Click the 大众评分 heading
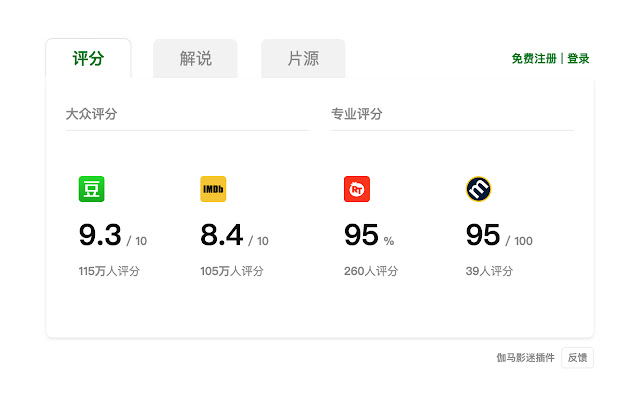 [x=91, y=114]
